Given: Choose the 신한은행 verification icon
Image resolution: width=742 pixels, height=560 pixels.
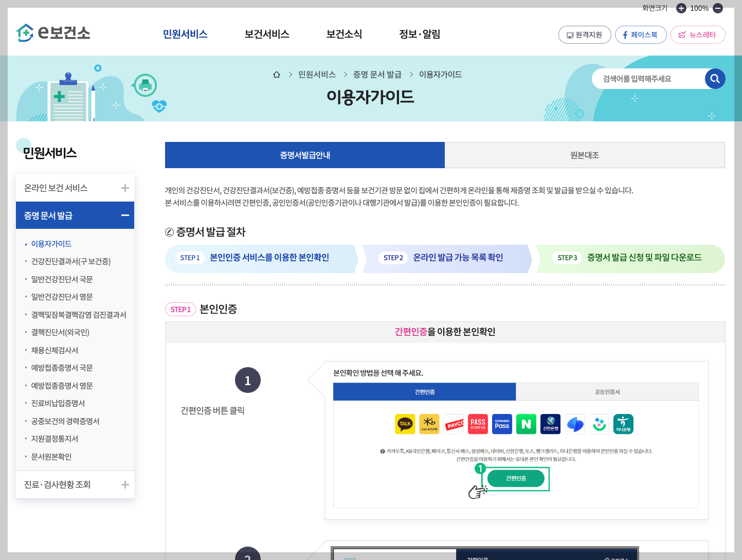Looking at the screenshot, I should click(x=550, y=424).
